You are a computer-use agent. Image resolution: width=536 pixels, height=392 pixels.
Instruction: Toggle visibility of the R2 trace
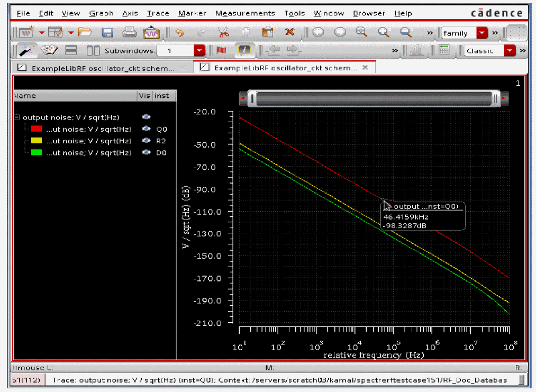coord(146,141)
